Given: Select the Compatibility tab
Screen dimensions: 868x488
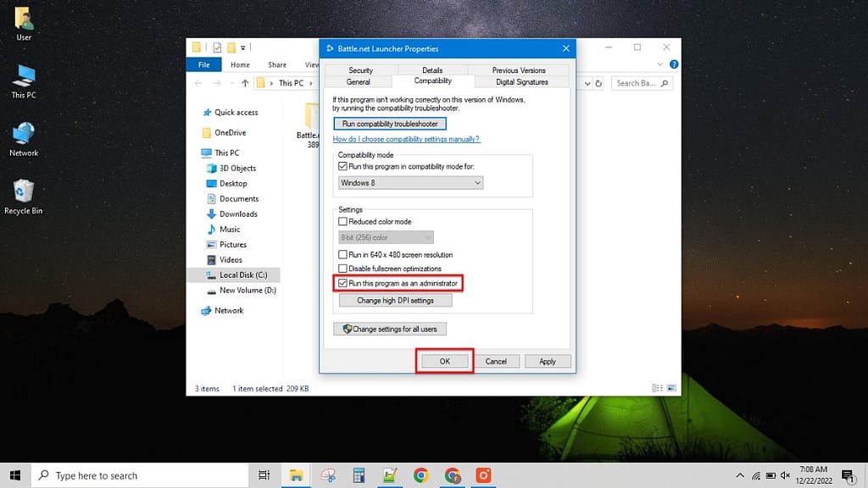Looking at the screenshot, I should click(433, 80).
